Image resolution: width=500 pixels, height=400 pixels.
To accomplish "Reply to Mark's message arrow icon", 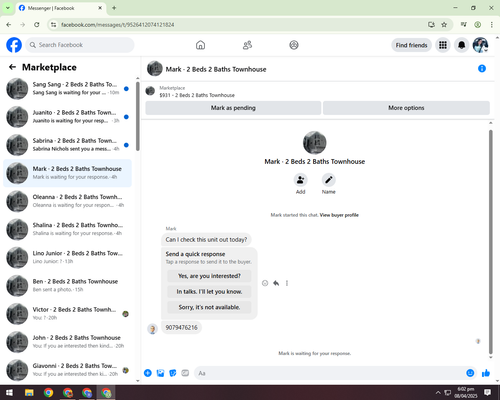I will click(x=276, y=283).
